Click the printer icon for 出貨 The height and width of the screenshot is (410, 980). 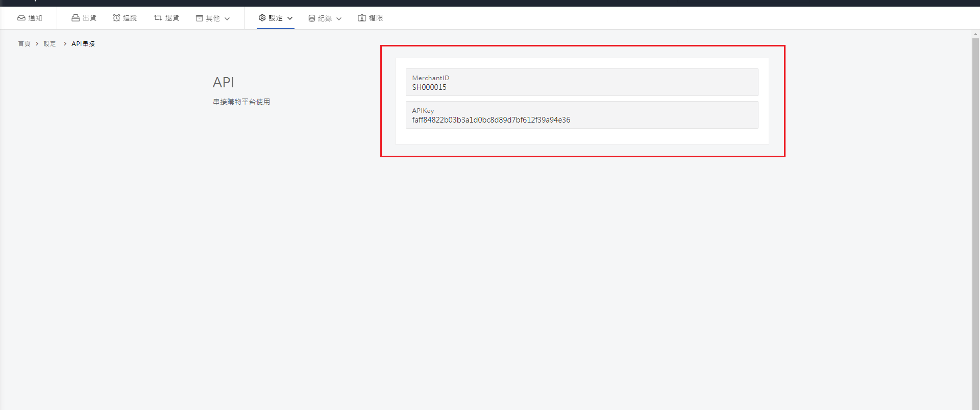[x=76, y=18]
